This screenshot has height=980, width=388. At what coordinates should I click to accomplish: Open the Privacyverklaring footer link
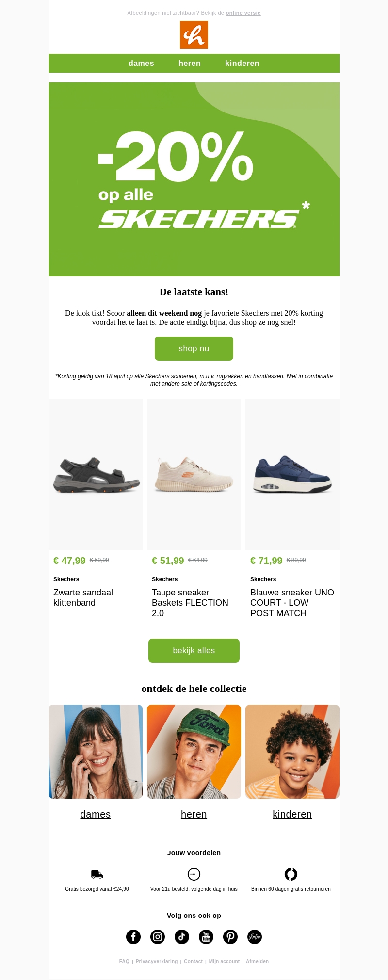157,961
